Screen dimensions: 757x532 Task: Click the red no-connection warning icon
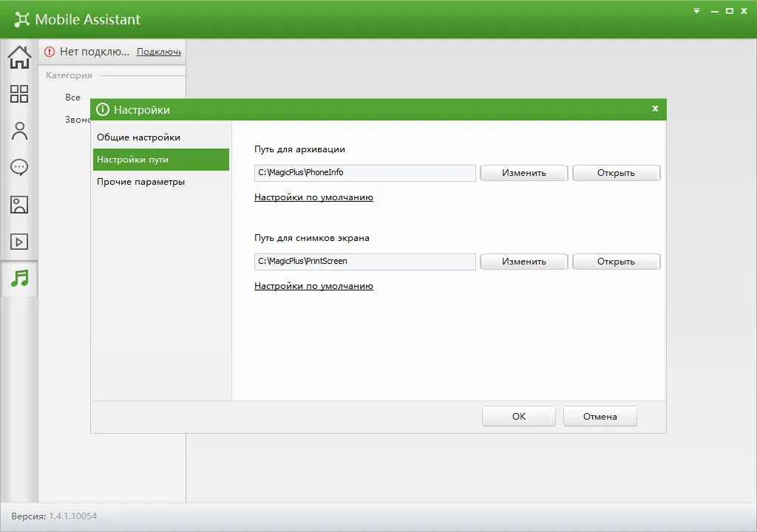click(50, 52)
